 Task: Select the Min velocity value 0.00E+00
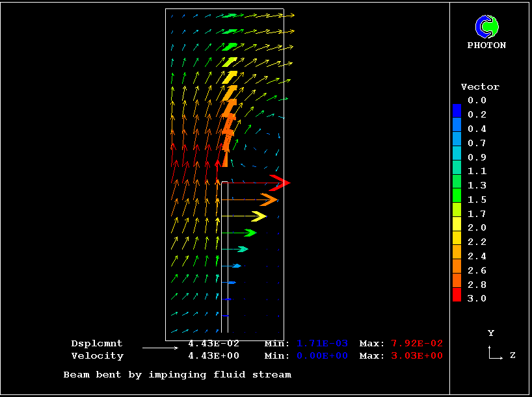click(323, 355)
